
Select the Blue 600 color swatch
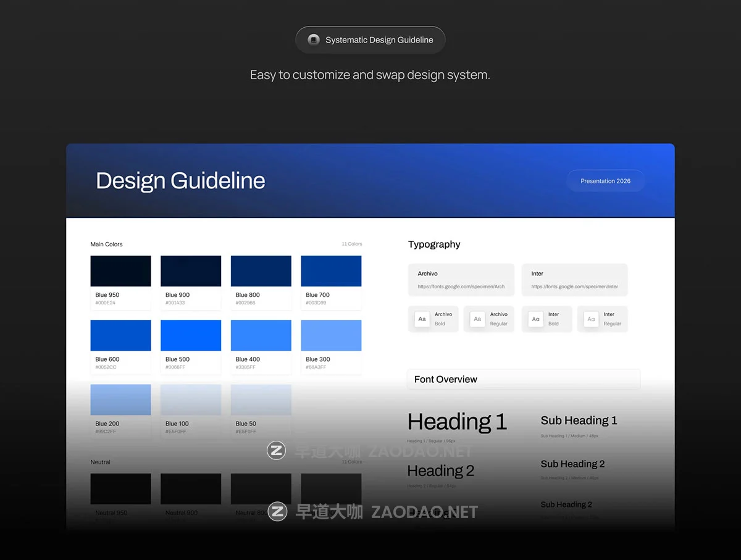coord(120,336)
